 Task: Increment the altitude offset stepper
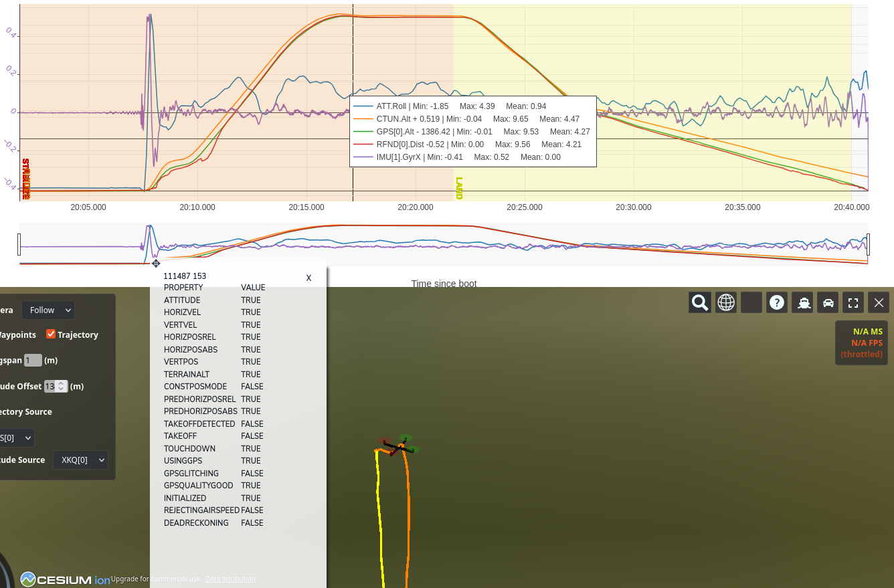[x=62, y=383]
